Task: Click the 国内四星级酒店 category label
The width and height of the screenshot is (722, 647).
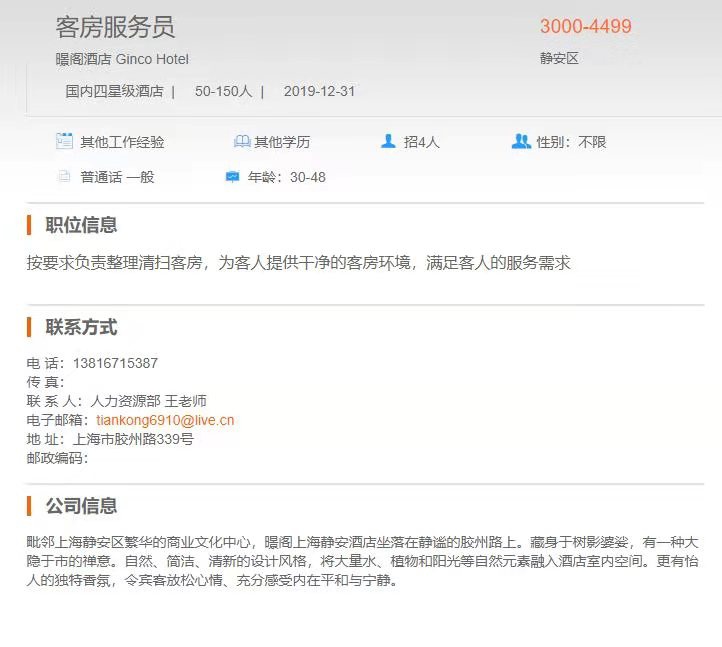Action: 114,91
